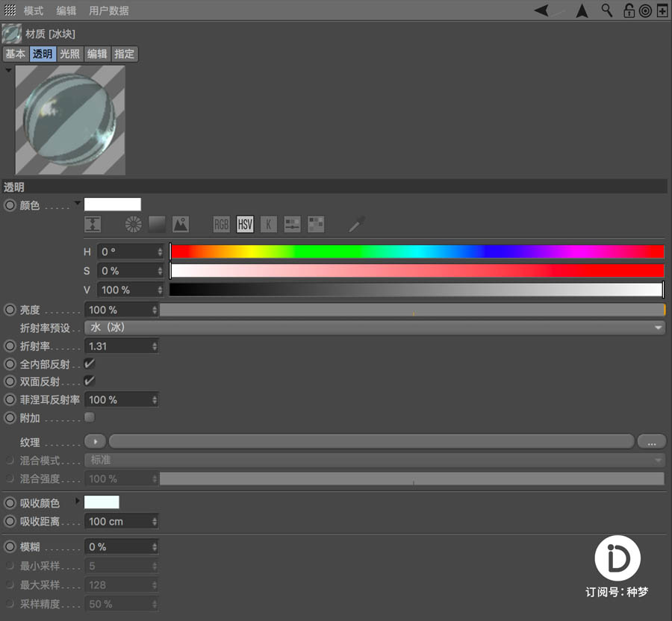Switch to the 编辑 material tab
This screenshot has width=672, height=621.
point(97,54)
